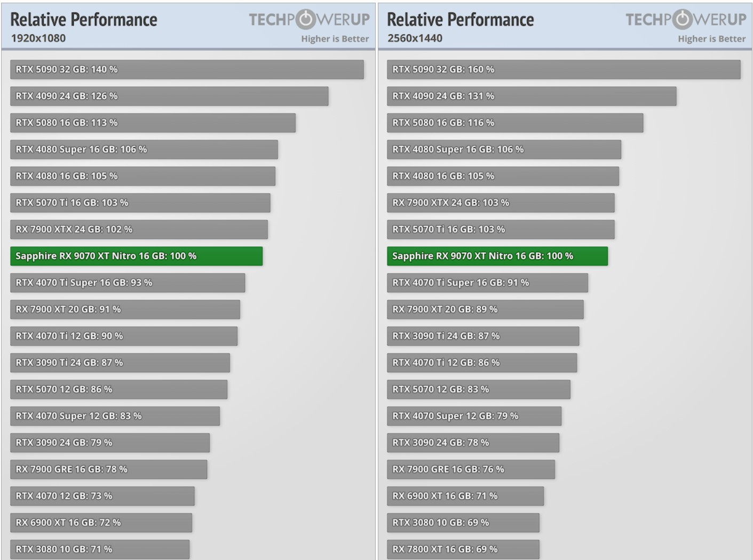Viewport: 753px width, 560px height.
Task: Click the 'RTX 5080 16 GB: 116 %' entry
Action: point(515,123)
